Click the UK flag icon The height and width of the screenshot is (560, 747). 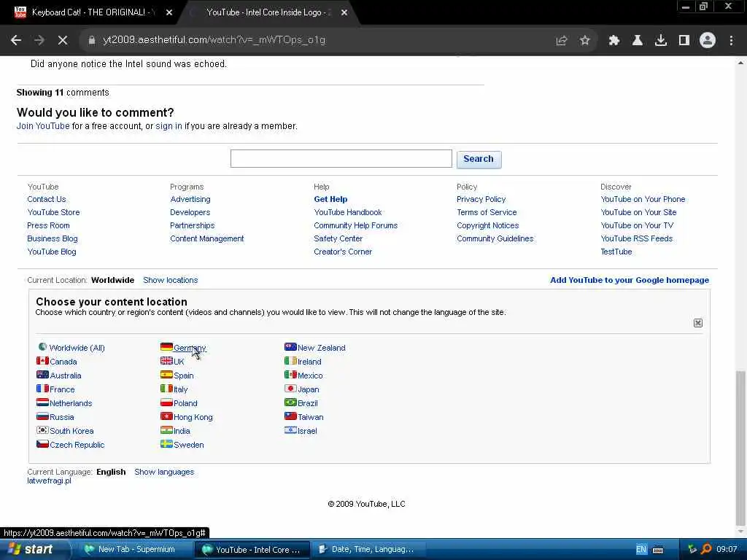pos(166,361)
